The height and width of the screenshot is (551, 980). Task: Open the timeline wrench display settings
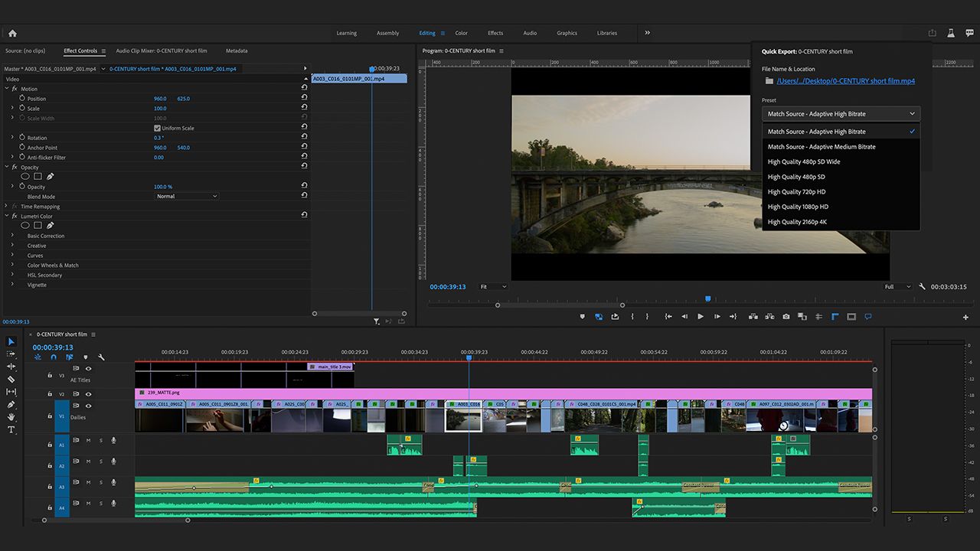click(x=101, y=357)
